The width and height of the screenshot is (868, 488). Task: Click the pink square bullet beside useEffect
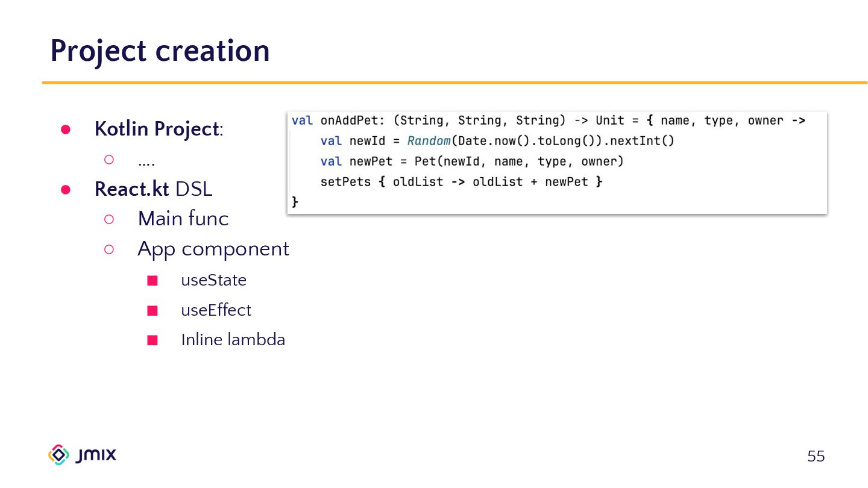click(153, 311)
